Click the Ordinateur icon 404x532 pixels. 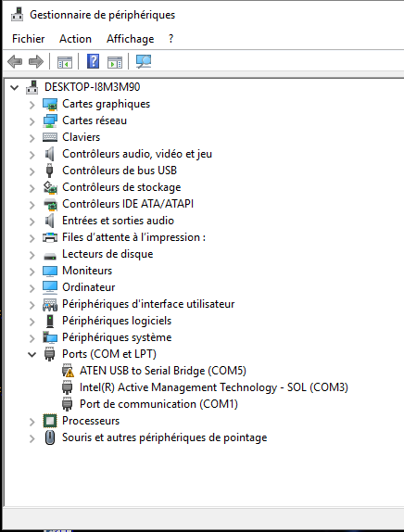[x=50, y=287]
